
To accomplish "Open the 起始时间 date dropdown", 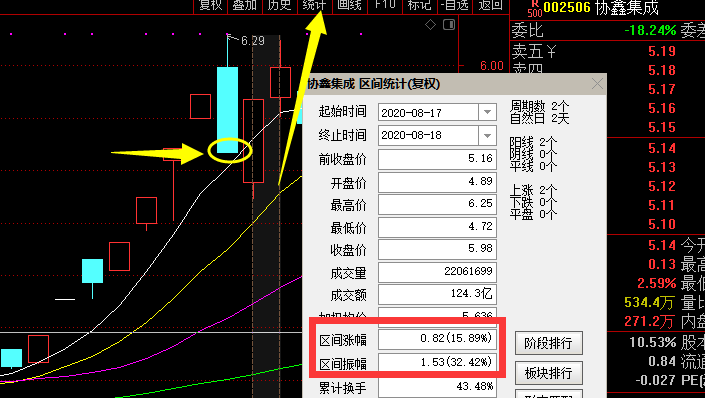I will (487, 112).
